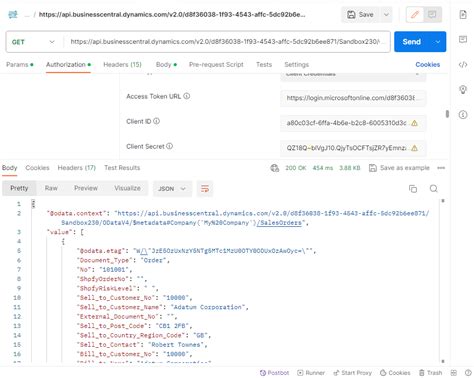This screenshot has height=378, width=474.
Task: Select the response Body tab
Action: [9, 168]
